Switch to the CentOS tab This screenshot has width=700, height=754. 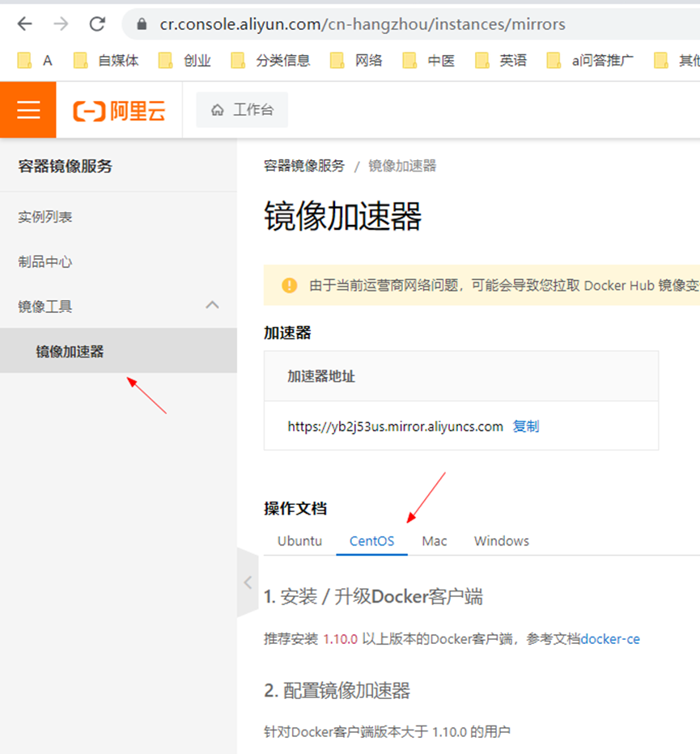pyautogui.click(x=372, y=541)
